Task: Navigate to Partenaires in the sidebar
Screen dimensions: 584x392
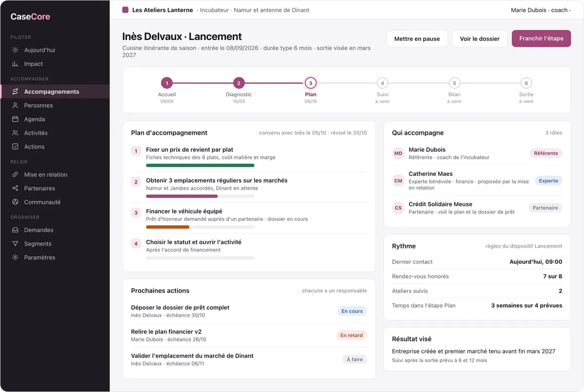Action: tap(55, 188)
